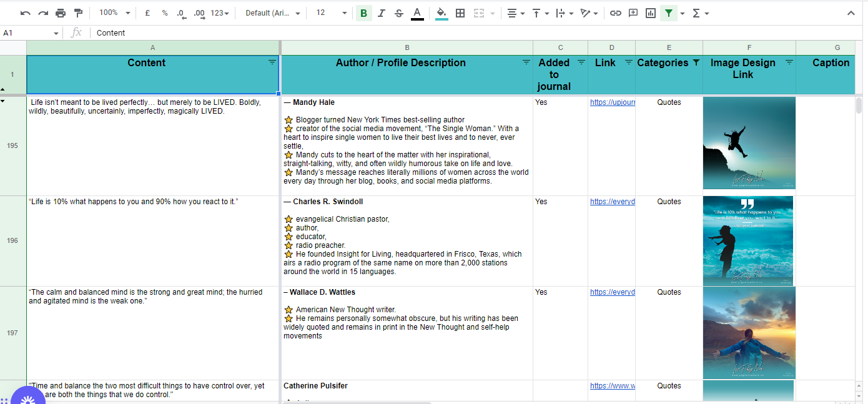
Task: Open filter menu in Added to journal header
Action: [581, 62]
